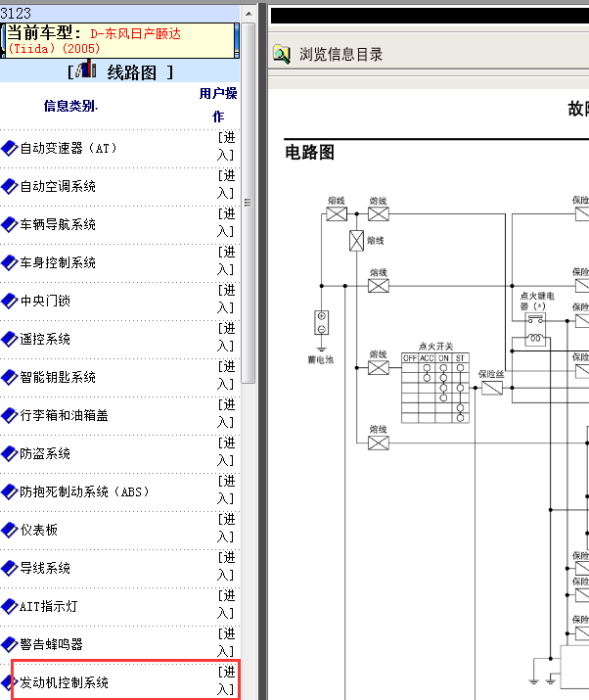Click 进入 for 仪表板
Screen dimensions: 589x700
pyautogui.click(x=226, y=528)
